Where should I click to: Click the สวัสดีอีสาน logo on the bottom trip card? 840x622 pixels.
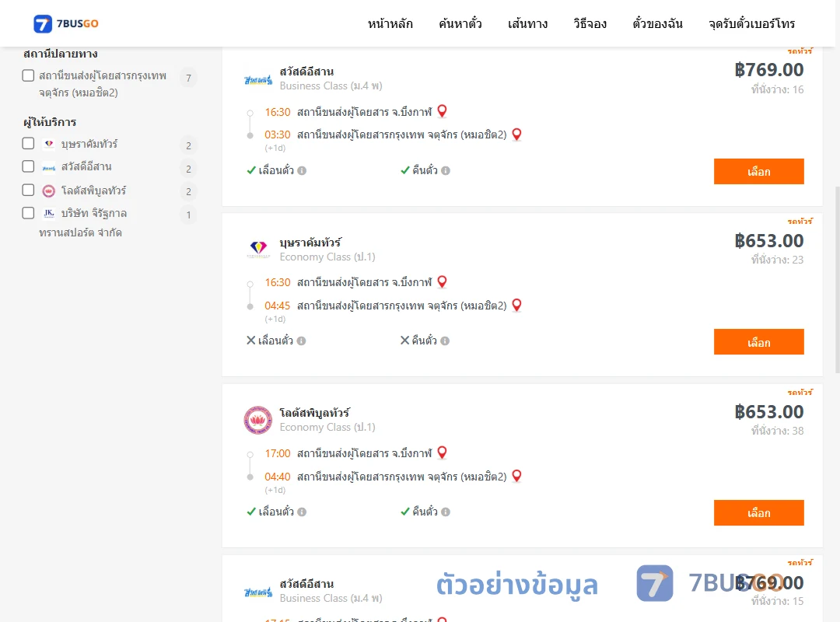[x=258, y=592]
